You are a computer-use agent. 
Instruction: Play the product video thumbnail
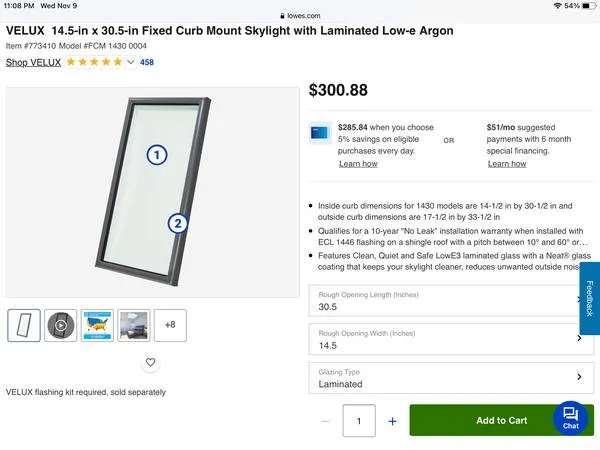pyautogui.click(x=61, y=325)
